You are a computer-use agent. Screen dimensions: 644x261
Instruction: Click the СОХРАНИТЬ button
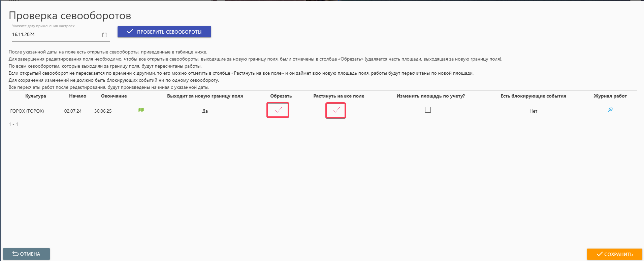coord(614,254)
